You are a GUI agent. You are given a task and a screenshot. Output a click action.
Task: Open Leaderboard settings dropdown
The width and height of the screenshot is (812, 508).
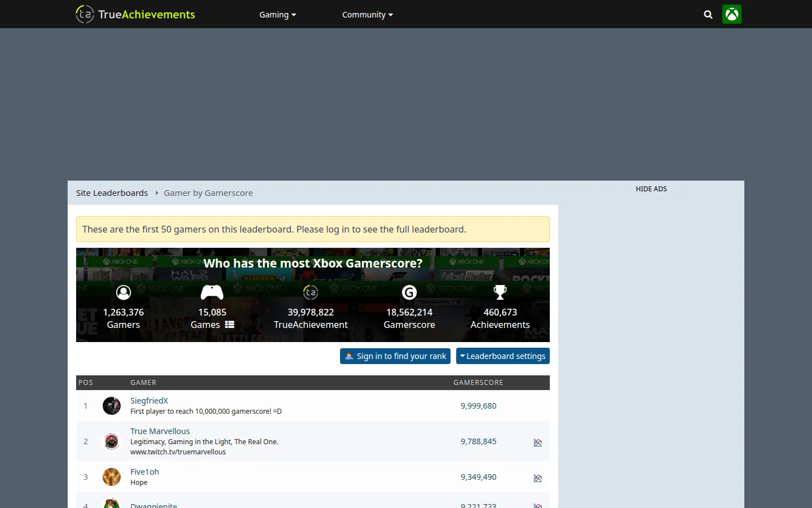tap(503, 356)
